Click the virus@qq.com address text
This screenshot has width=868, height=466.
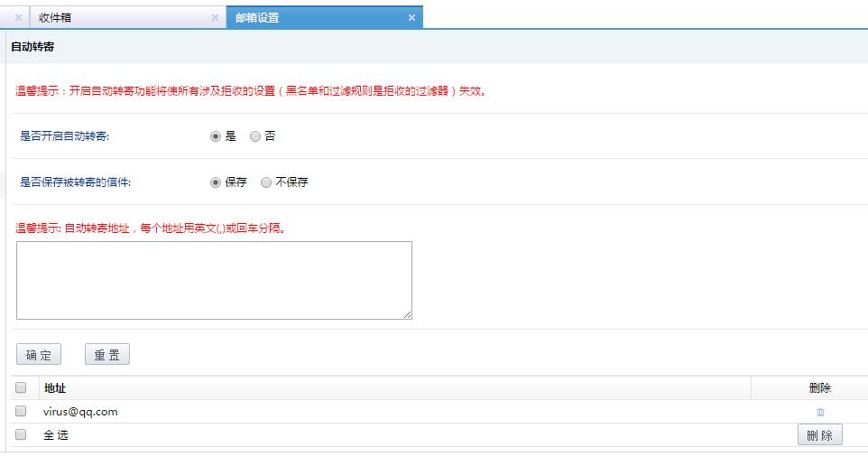(80, 412)
